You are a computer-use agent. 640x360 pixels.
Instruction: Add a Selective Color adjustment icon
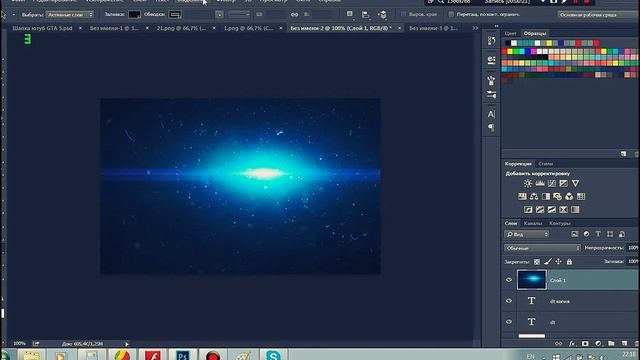(x=563, y=209)
